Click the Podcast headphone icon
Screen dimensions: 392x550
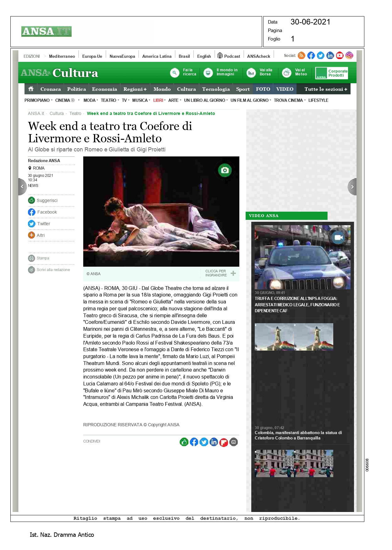coord(220,56)
